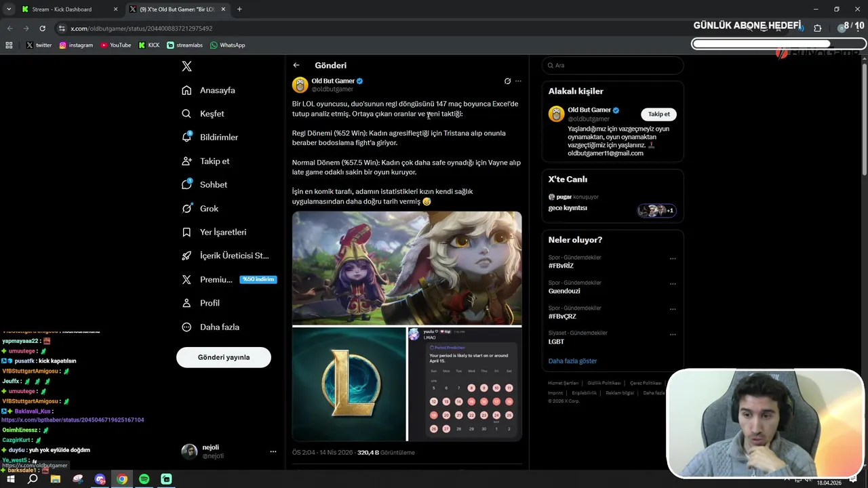
Task: Open İçerik Üreticisi Stüdyosu rocket item
Action: 226,256
